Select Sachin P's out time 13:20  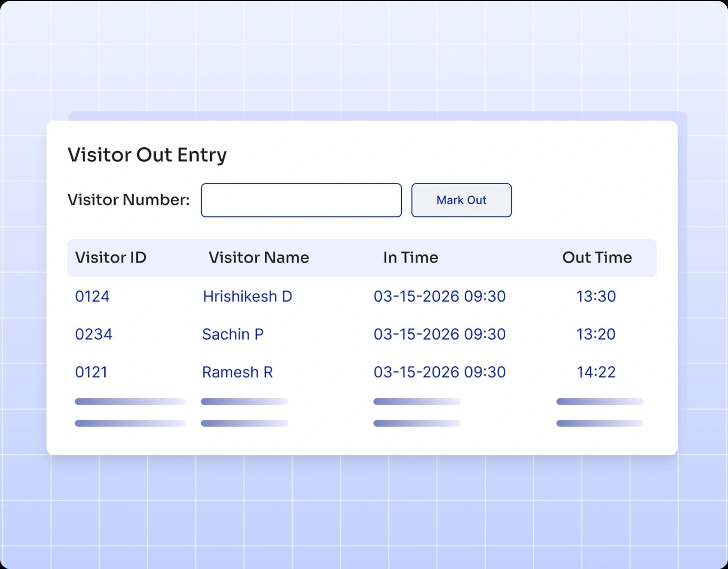point(596,335)
